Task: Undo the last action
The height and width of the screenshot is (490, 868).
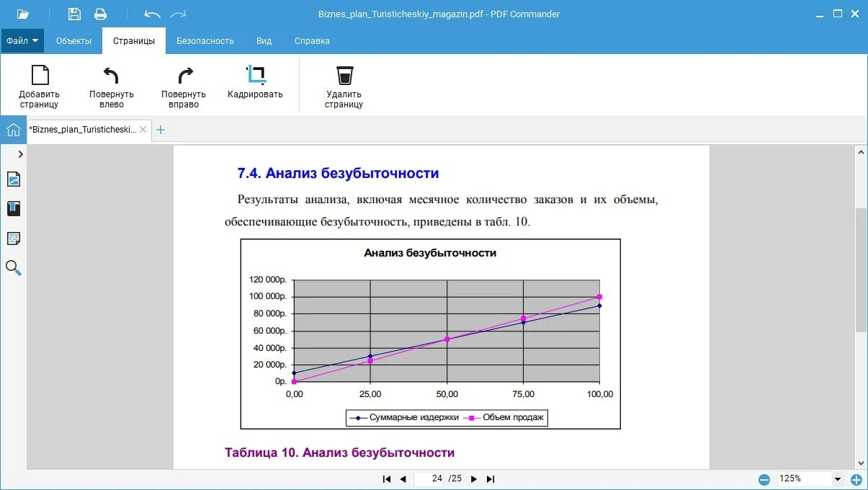Action: click(x=152, y=14)
